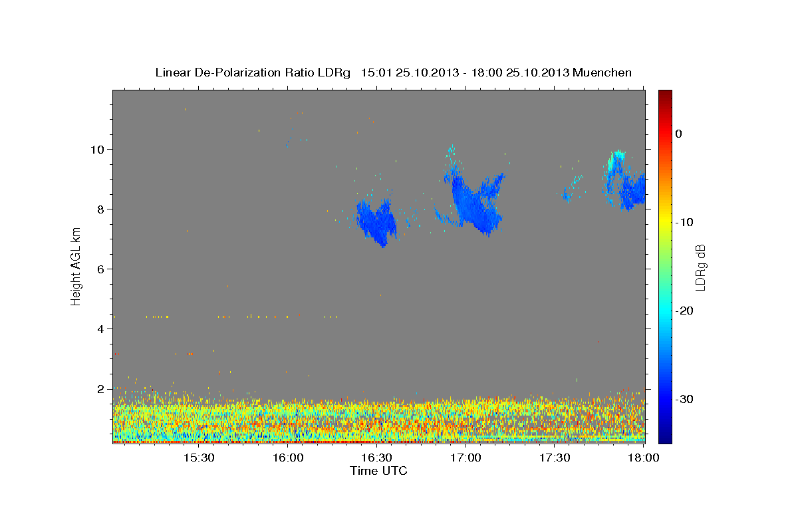Click the 15:30 time tick label
Screen dimensions: 798x532
click(198, 458)
